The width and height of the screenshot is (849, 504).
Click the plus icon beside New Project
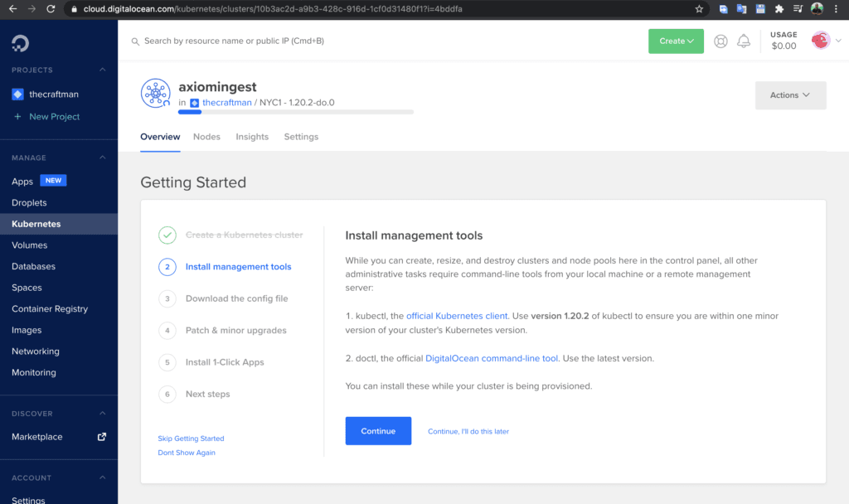tap(17, 116)
